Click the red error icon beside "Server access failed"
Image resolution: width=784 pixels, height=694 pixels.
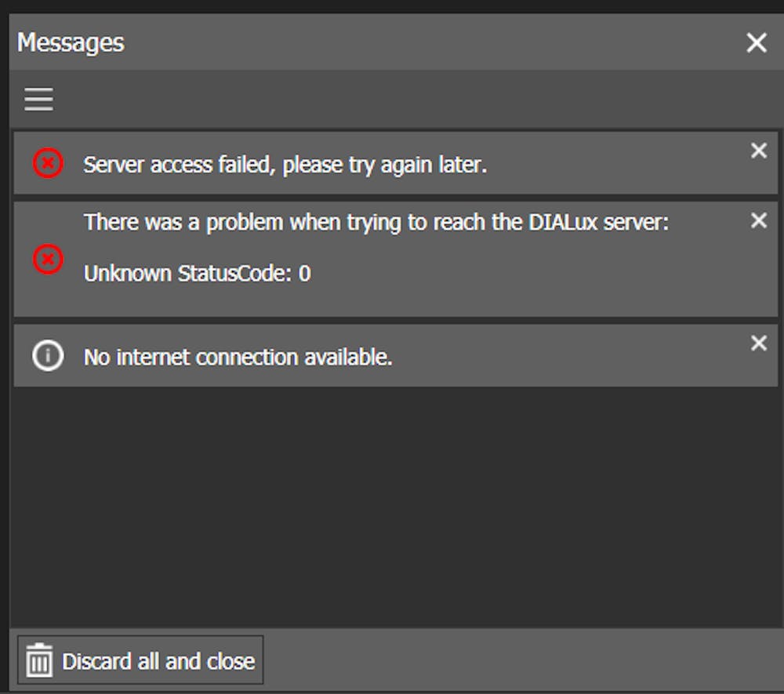(x=47, y=163)
